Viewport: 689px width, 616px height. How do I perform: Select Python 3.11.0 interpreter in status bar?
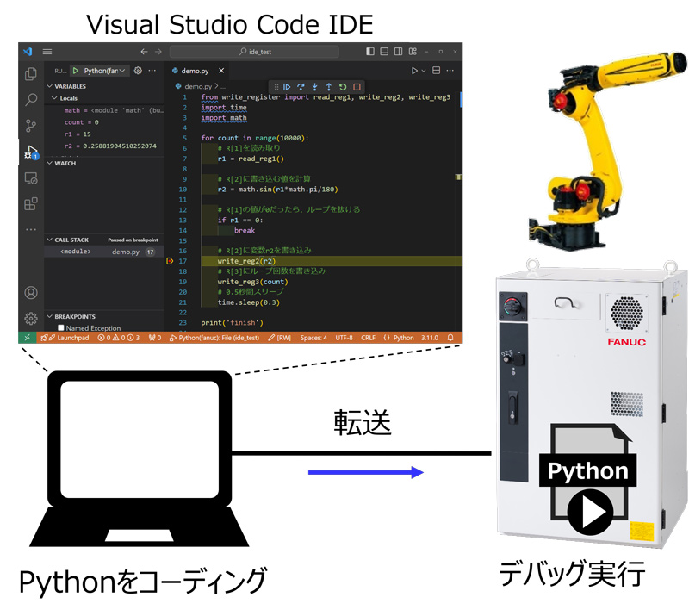[x=430, y=338]
